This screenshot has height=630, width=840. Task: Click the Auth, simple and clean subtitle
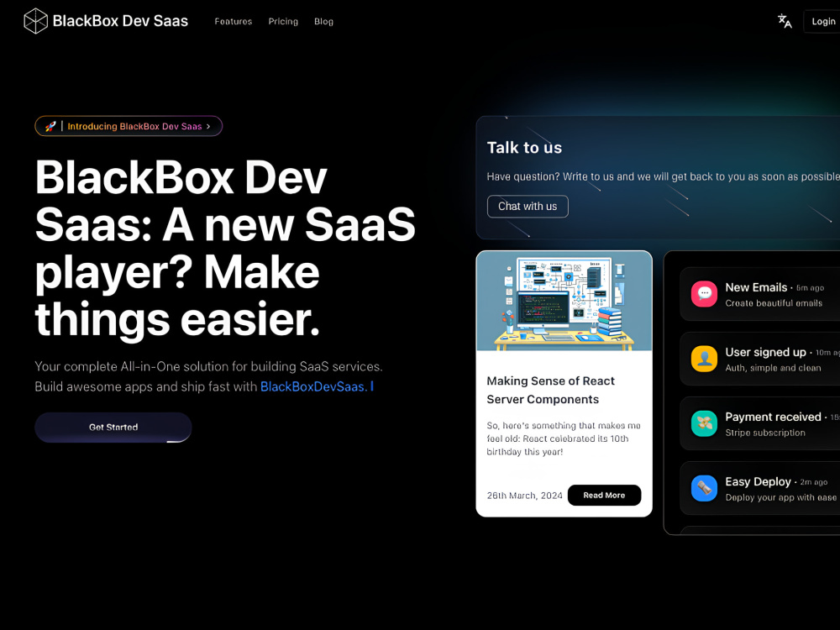click(x=773, y=368)
